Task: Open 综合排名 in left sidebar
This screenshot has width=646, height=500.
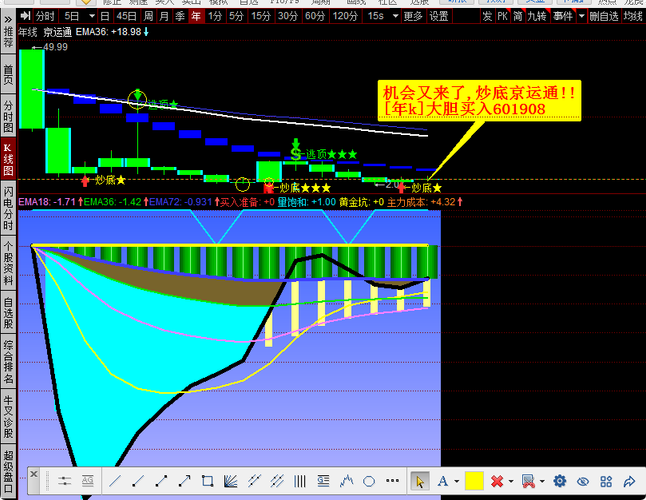Action: click(8, 362)
